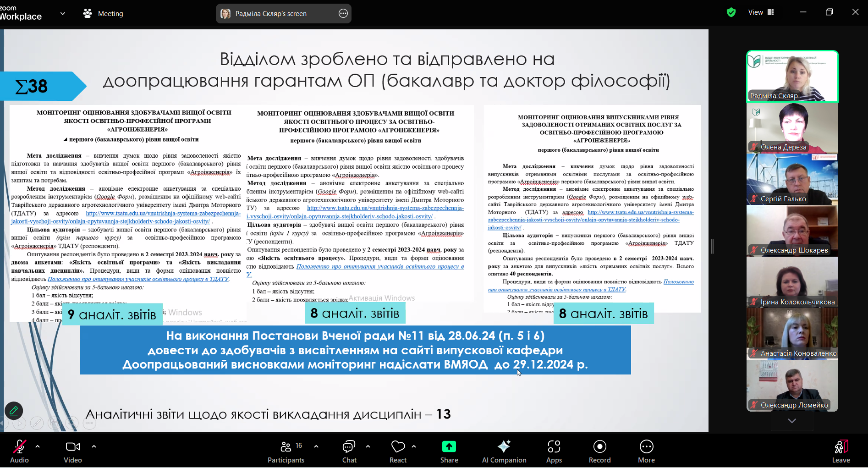
Task: Restore down the Zoom meeting window
Action: [829, 12]
